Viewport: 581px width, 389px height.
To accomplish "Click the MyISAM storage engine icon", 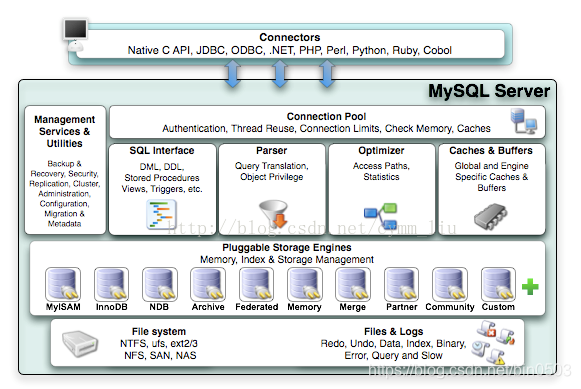I will tap(63, 284).
